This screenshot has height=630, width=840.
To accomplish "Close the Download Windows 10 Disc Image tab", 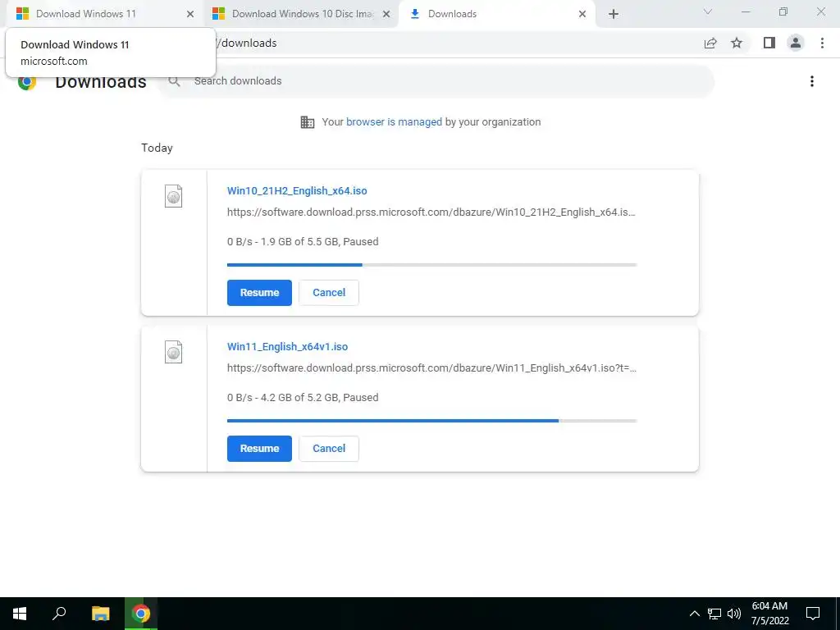I will click(x=386, y=15).
